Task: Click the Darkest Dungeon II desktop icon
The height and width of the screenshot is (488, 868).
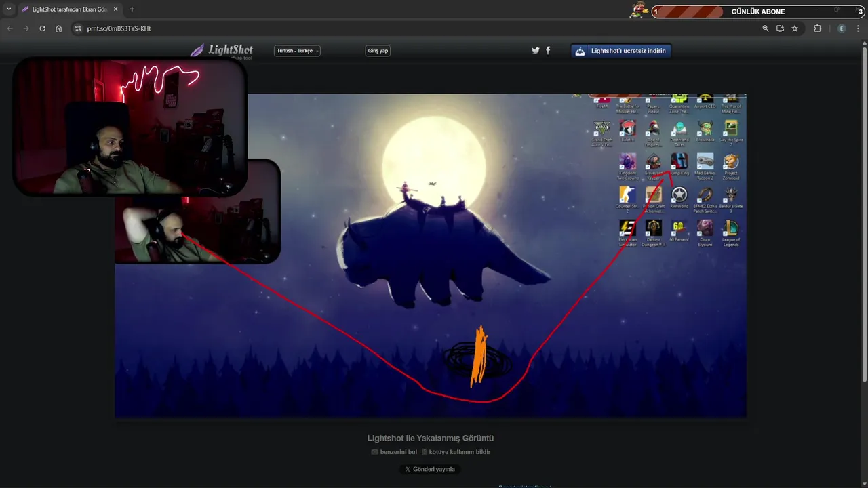Action: [654, 233]
